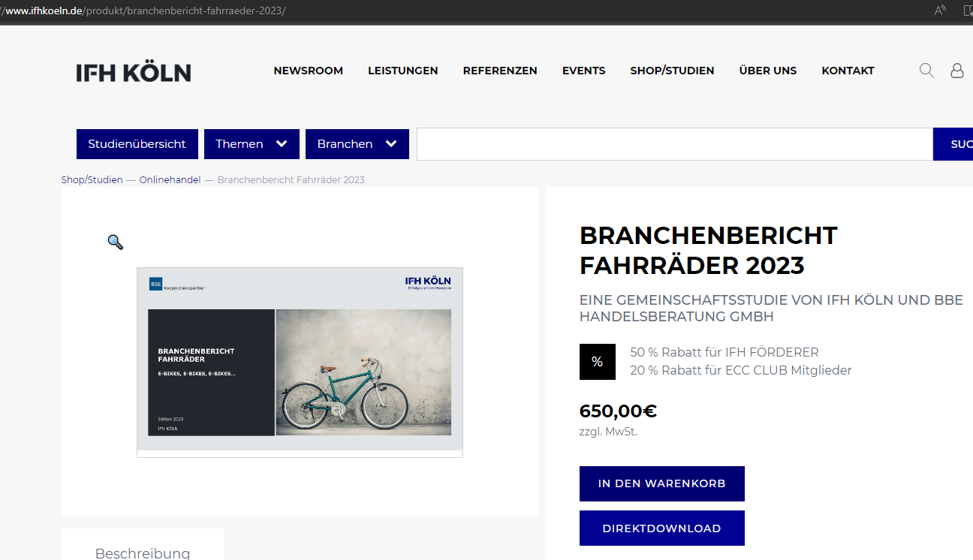Click Onlinehandel breadcrumb link
The image size is (973, 560).
[170, 180]
